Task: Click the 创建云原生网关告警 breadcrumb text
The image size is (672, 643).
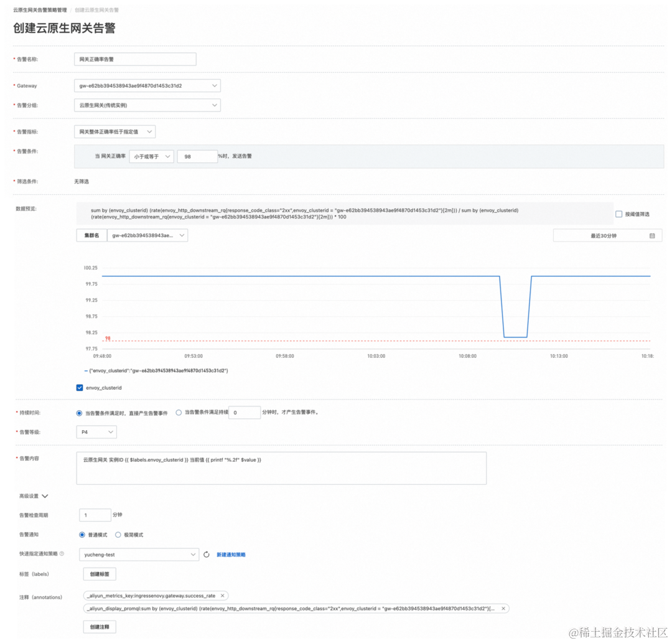Action: pos(97,10)
